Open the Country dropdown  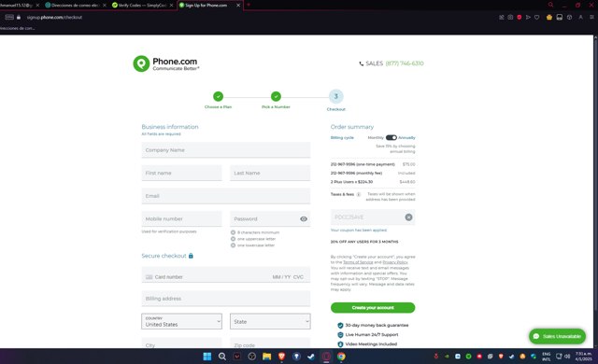[x=181, y=321]
